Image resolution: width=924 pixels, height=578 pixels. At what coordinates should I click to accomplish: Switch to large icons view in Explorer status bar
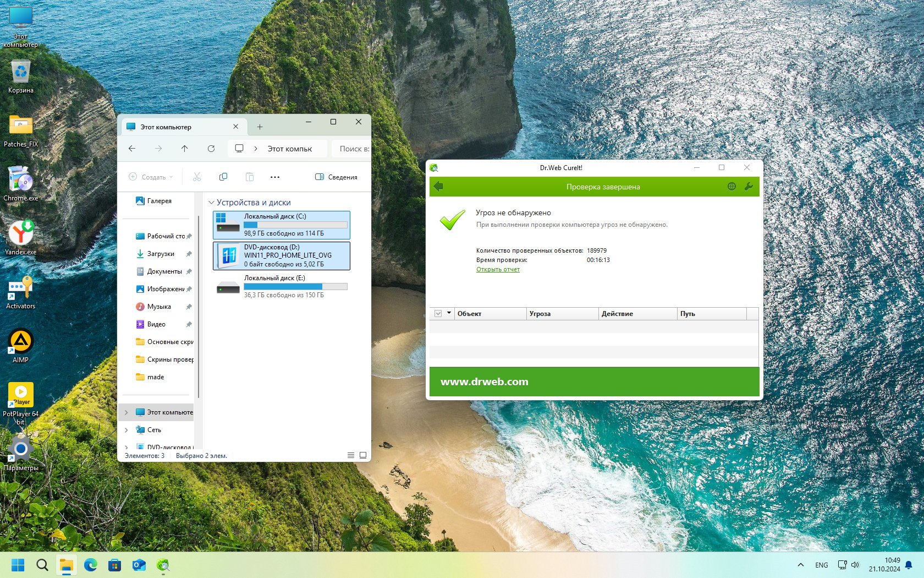pyautogui.click(x=363, y=455)
